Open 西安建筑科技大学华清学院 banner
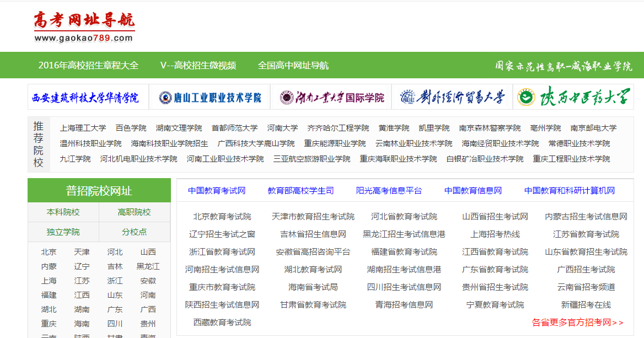The height and width of the screenshot is (338, 644). (x=88, y=97)
